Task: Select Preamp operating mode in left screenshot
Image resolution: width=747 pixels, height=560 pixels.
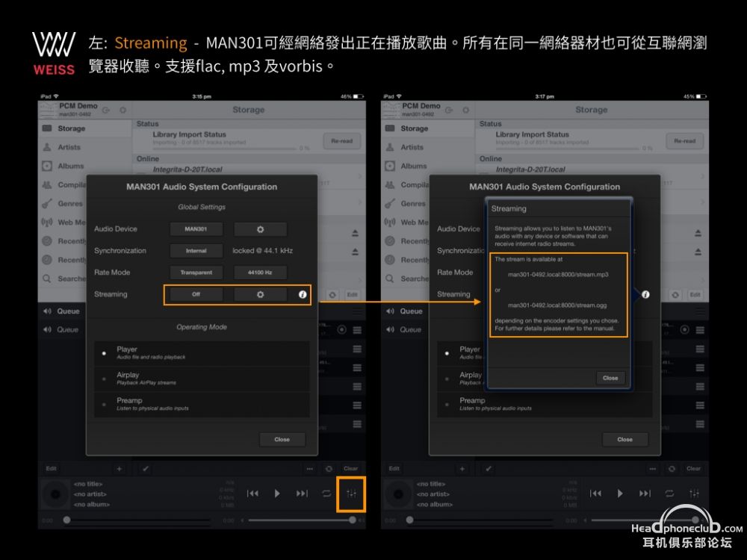Action: pos(202,405)
